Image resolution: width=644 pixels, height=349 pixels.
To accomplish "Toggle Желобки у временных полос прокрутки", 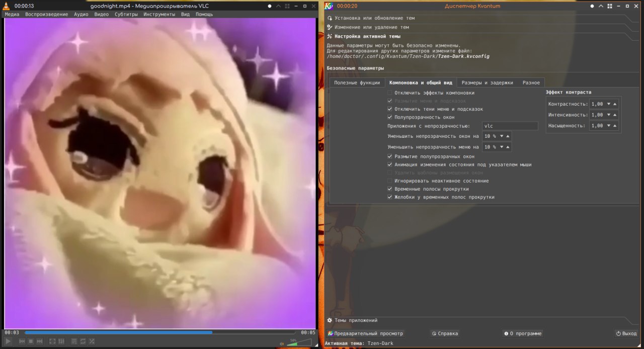I will [390, 197].
